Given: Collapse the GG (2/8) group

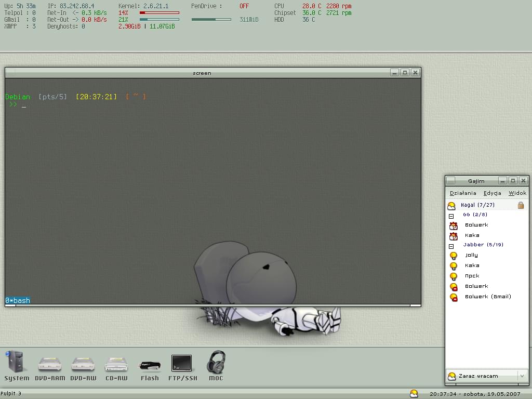Looking at the screenshot, I should pos(451,216).
